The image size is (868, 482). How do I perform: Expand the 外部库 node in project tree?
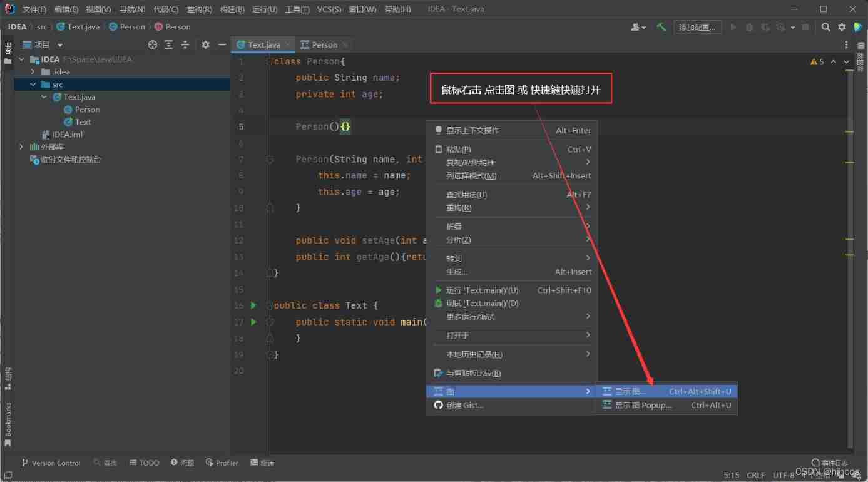[x=22, y=147]
